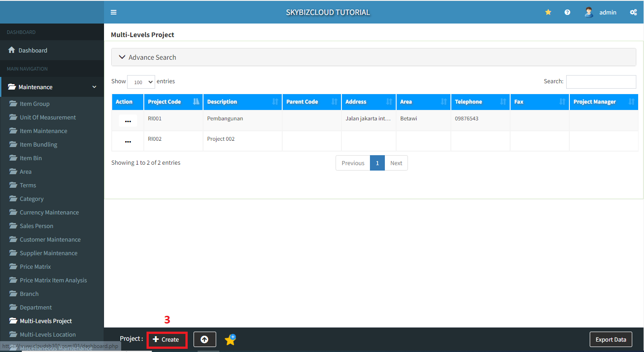Open the show entries count dropdown
This screenshot has width=644, height=352.
click(141, 82)
